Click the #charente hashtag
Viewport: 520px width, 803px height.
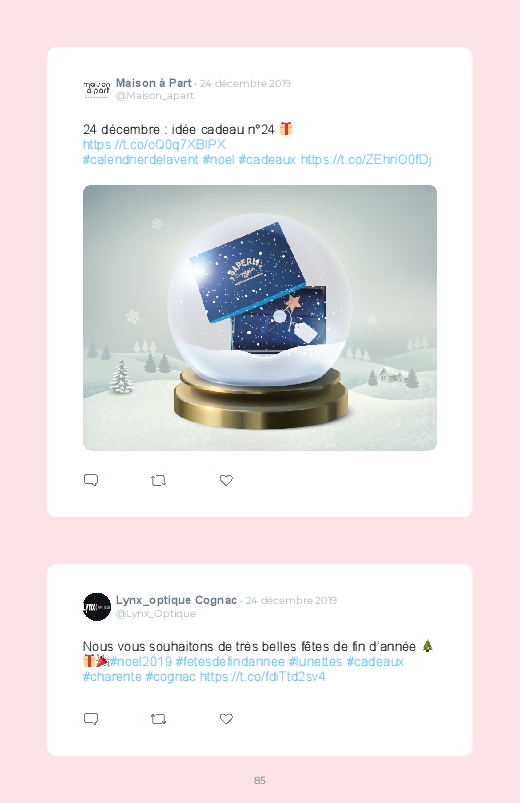[x=112, y=677]
